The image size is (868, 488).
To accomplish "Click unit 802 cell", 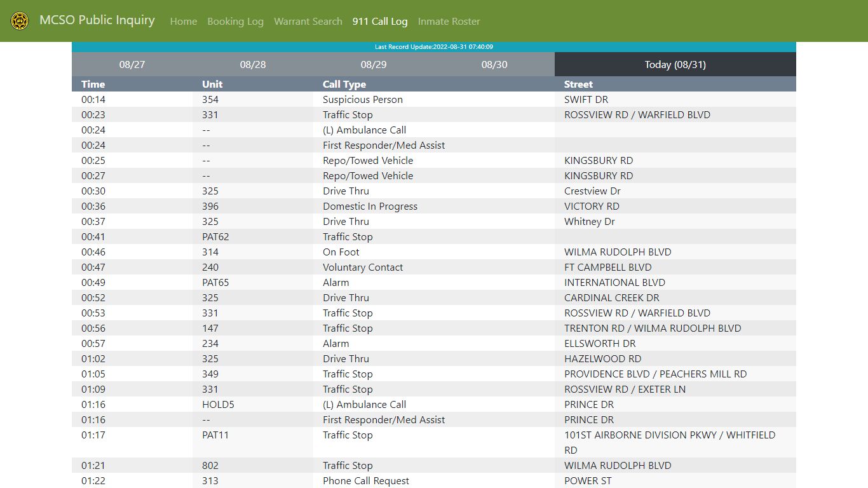I will tap(253, 465).
